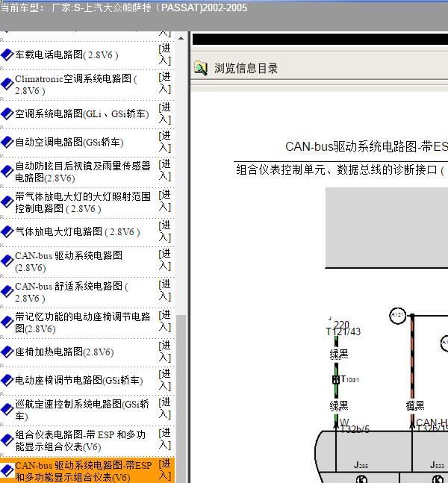Click the diagram title CAN-bus驱动系统电路图

(x=367, y=146)
